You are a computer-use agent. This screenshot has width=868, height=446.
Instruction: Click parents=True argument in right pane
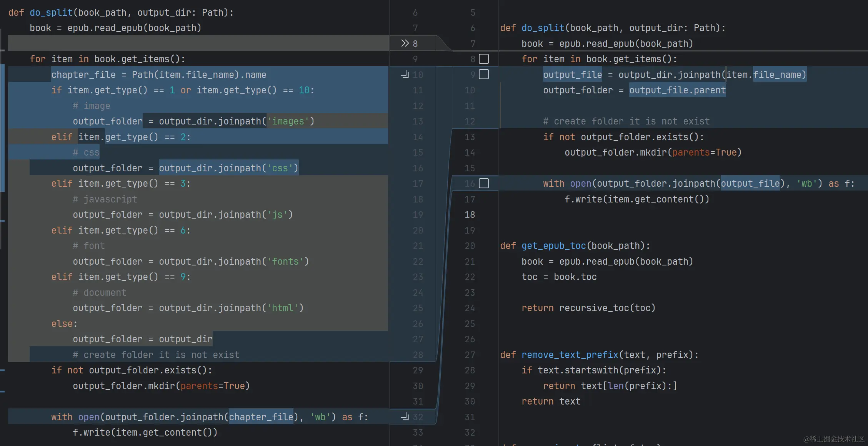(x=704, y=153)
